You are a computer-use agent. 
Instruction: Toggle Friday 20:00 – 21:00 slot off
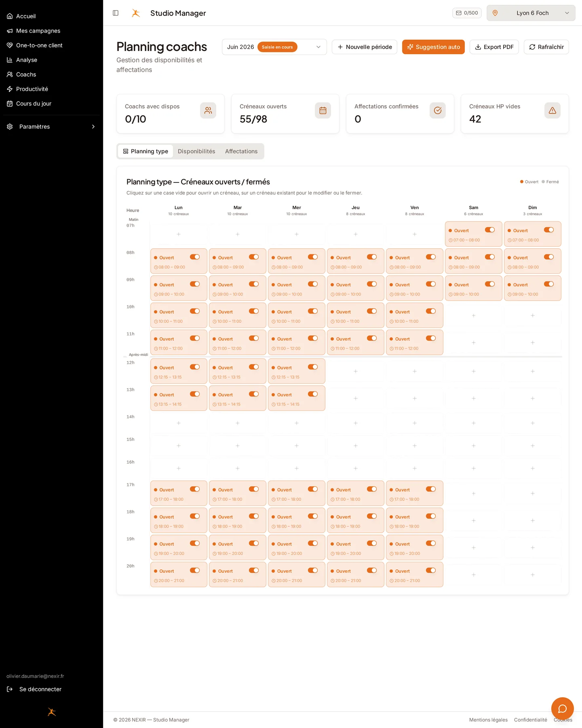[x=431, y=570]
